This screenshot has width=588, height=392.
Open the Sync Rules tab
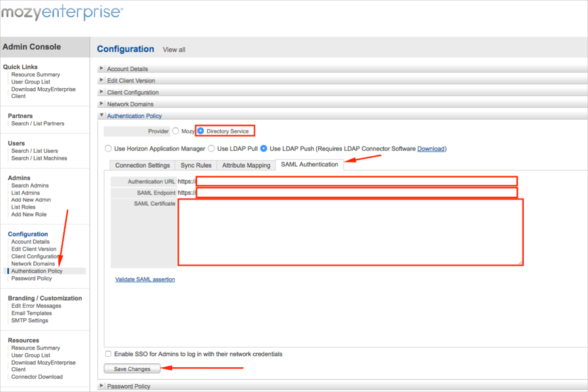195,165
